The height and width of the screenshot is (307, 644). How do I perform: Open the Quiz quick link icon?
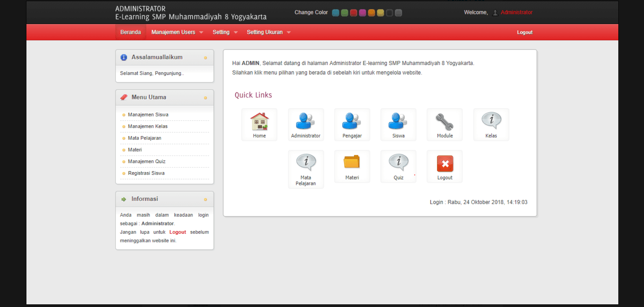(x=398, y=166)
